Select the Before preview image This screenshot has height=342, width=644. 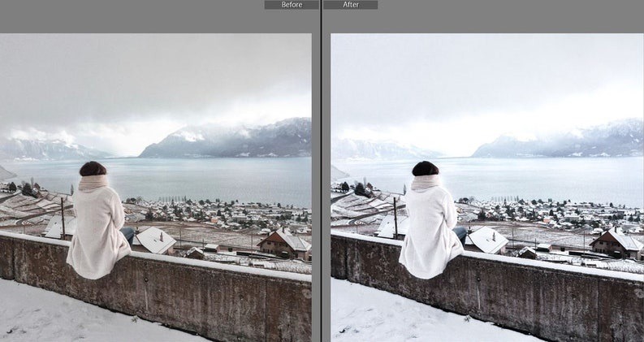(x=155, y=187)
